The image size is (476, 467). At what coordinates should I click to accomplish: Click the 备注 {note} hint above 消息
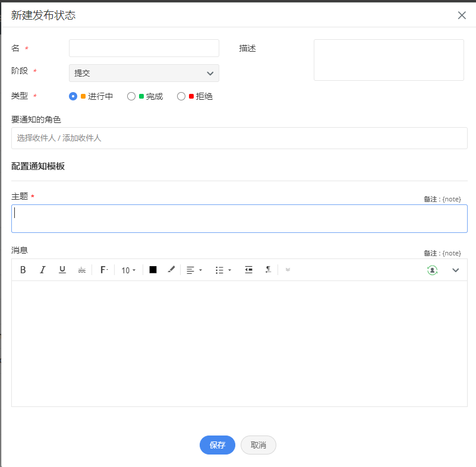[x=442, y=253]
